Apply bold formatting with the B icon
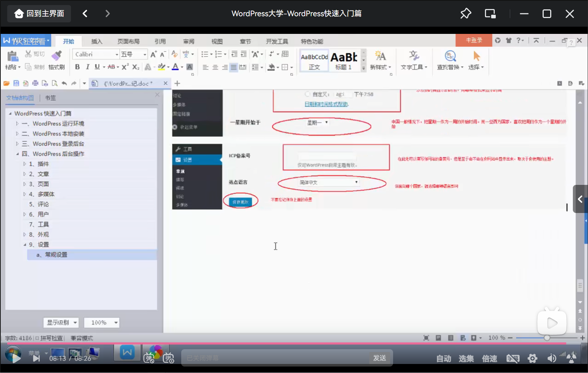This screenshot has width=588, height=373. point(77,67)
